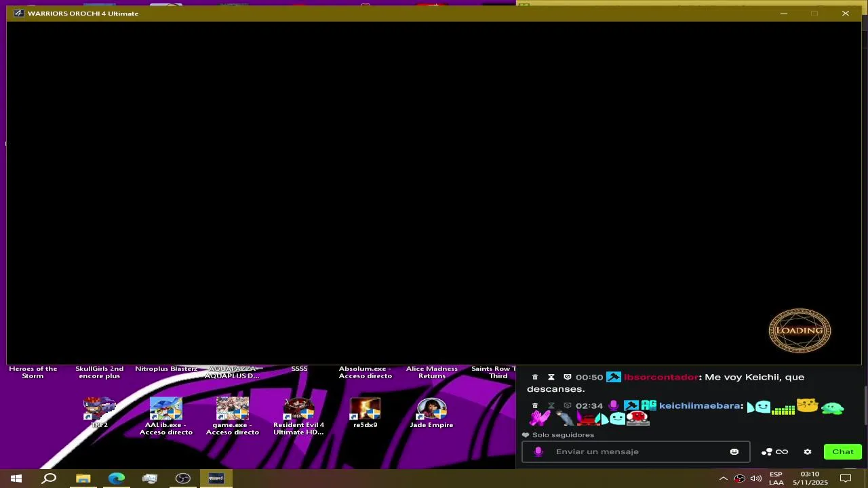Minimize the Warriors Orochi 4 window
Screen dimensions: 868x488
tap(784, 14)
